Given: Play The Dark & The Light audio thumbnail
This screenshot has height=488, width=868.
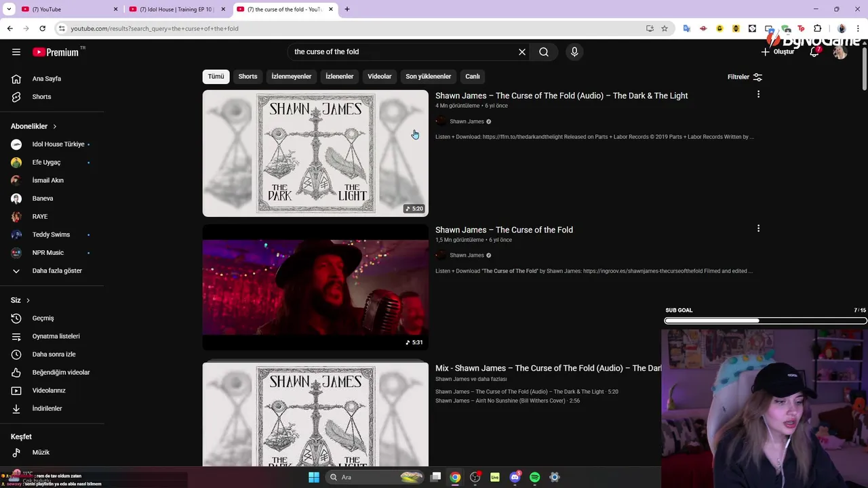Looking at the screenshot, I should 315,153.
